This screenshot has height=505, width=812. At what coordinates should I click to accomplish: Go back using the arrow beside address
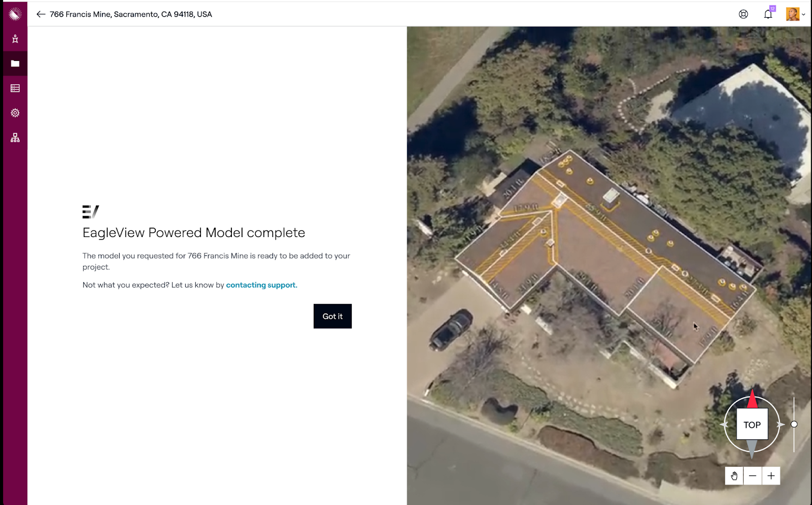[41, 14]
